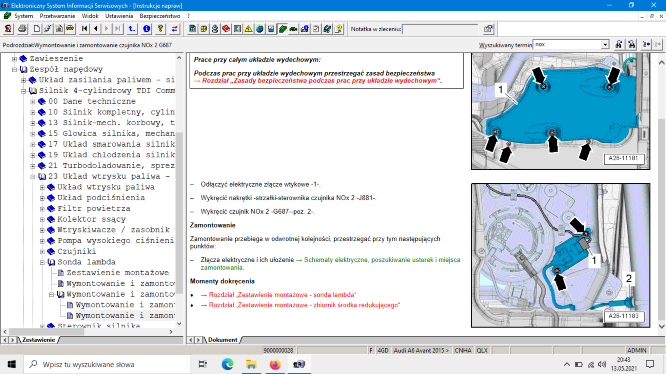Open the Przetwarzanie menu
This screenshot has height=374, width=666.
pyautogui.click(x=57, y=16)
